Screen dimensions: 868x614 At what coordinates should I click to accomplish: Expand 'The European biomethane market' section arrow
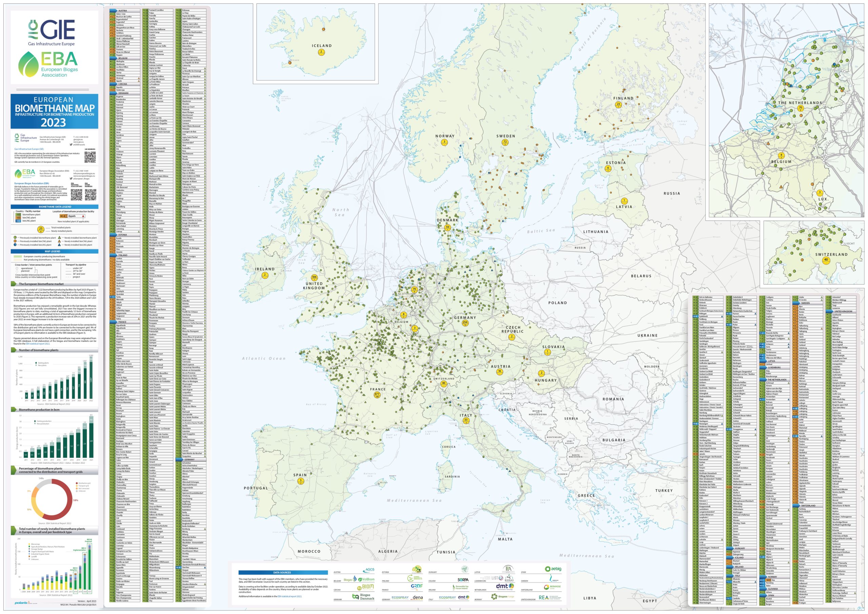click(x=14, y=284)
